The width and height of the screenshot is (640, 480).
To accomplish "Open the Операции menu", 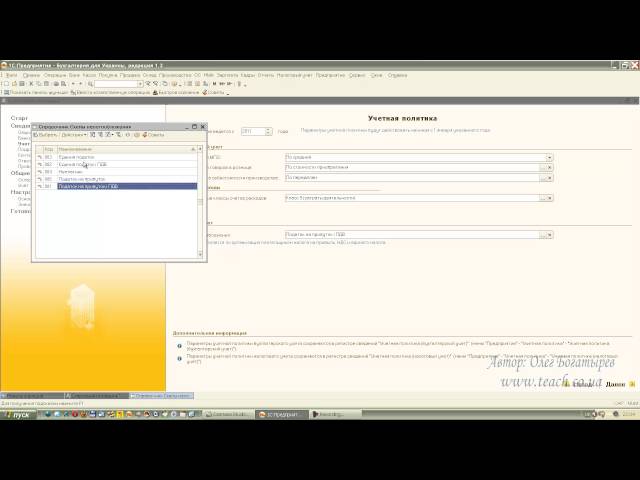I will coord(55,76).
